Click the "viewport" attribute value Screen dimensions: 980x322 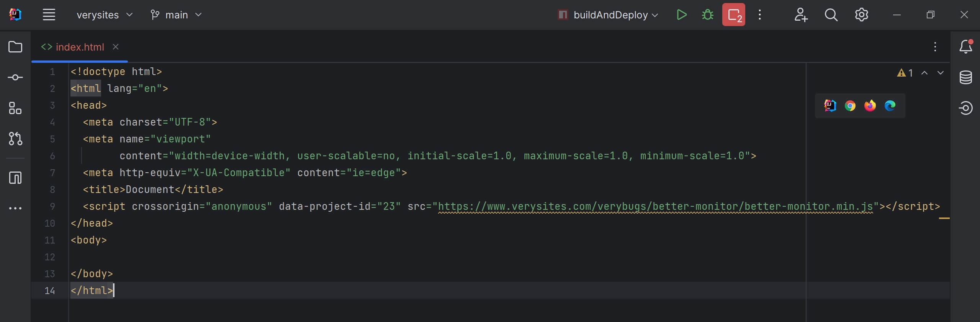pos(181,139)
